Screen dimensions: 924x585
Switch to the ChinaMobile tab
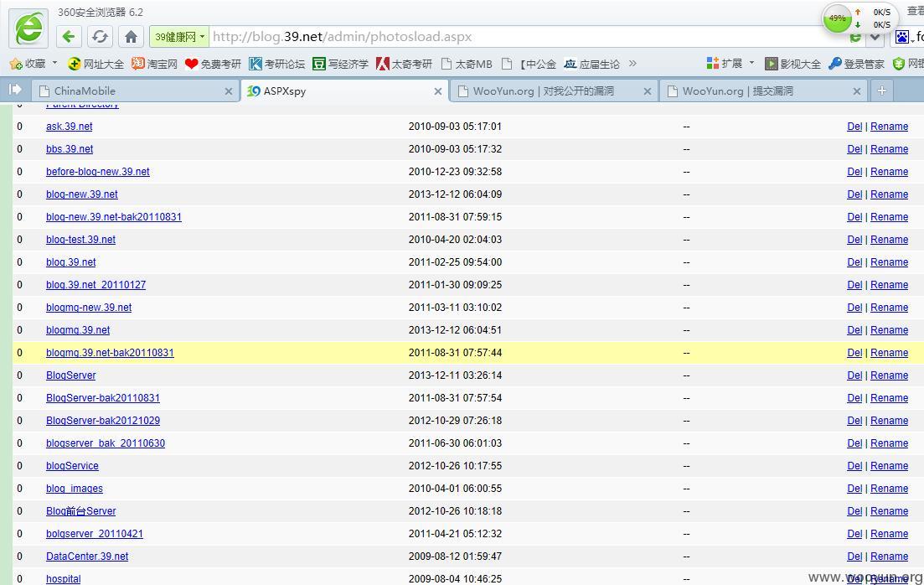[x=137, y=91]
